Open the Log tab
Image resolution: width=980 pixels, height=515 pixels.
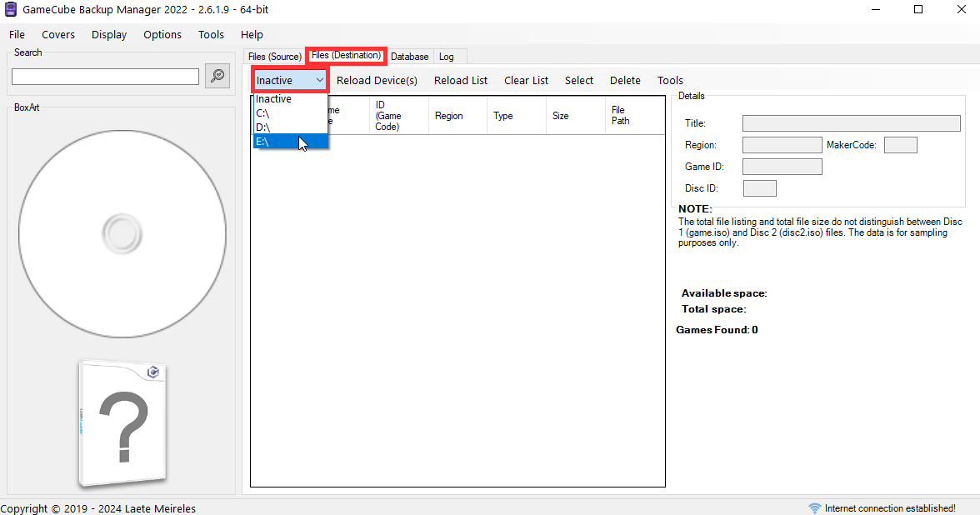tap(447, 57)
